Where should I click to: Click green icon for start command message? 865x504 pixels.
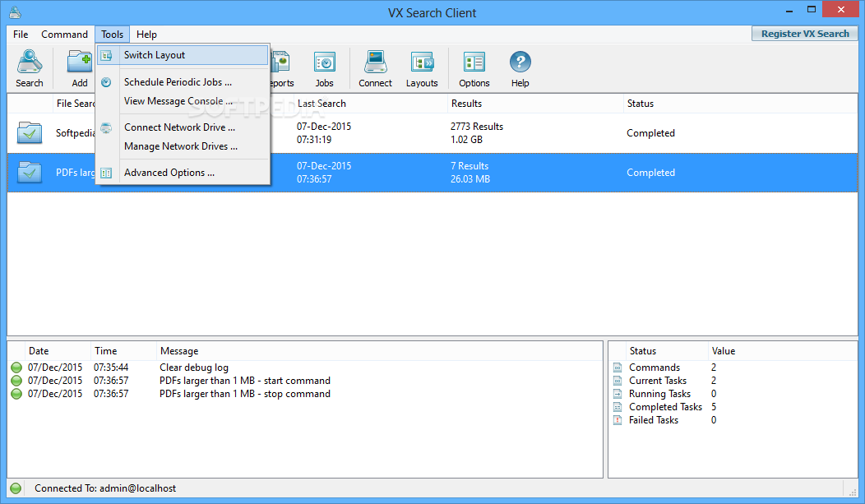[16, 381]
